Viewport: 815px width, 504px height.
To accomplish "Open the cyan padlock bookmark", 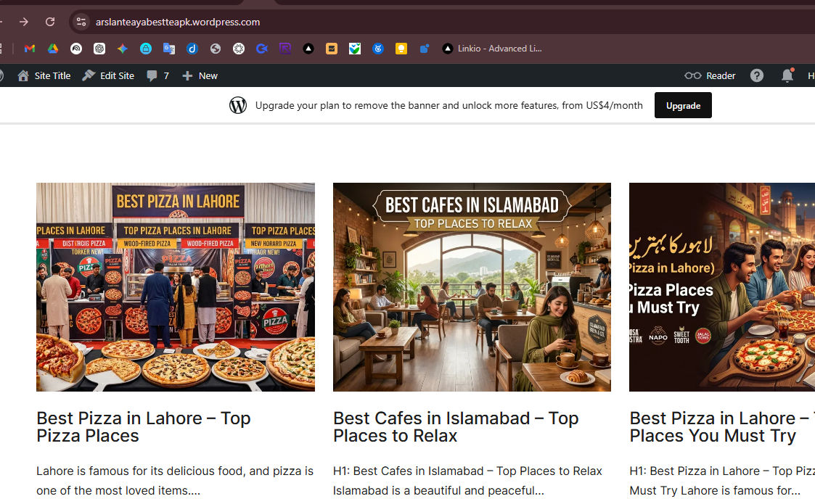I will click(x=146, y=49).
